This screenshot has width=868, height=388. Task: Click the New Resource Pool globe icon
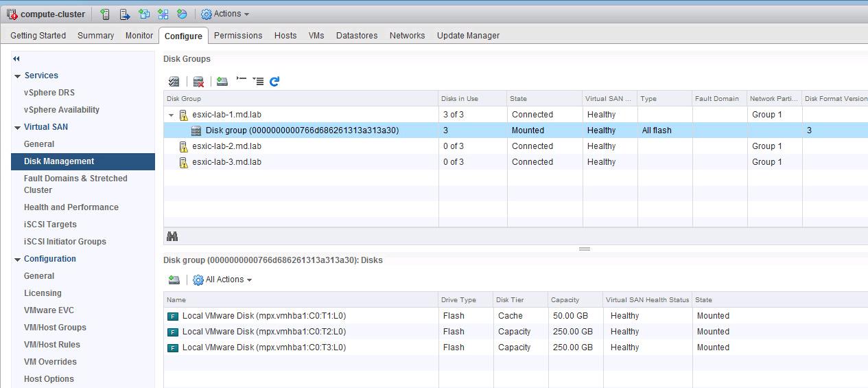click(x=182, y=14)
